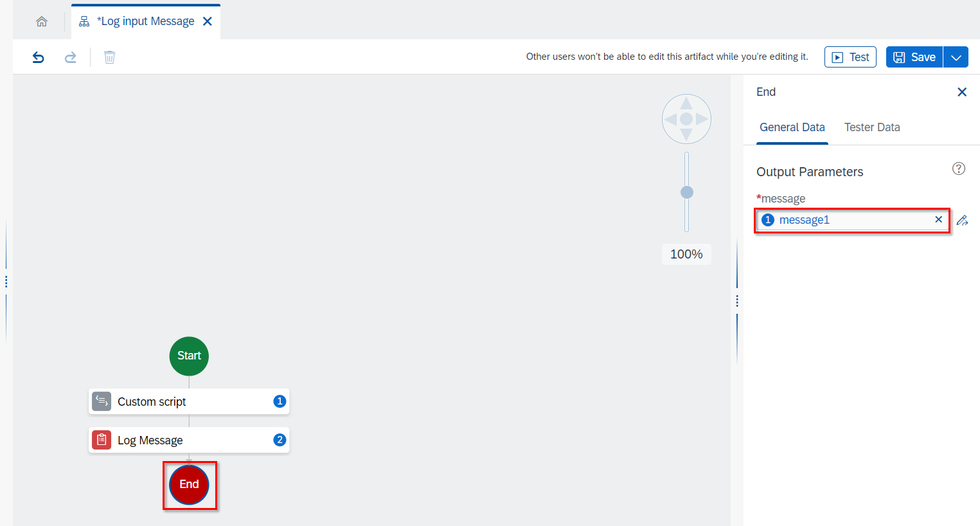Viewport: 980px width, 526px height.
Task: Close the Log input Message tab
Action: point(208,21)
